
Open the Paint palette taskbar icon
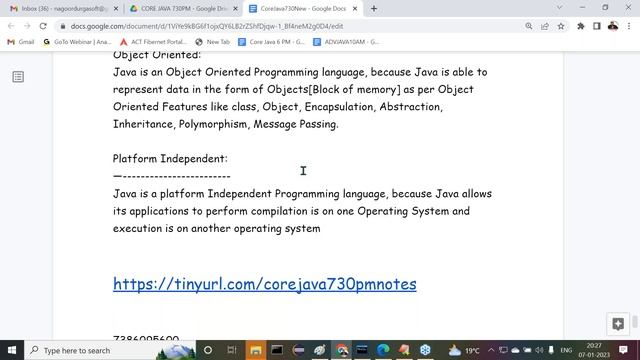pyautogui.click(x=320, y=350)
